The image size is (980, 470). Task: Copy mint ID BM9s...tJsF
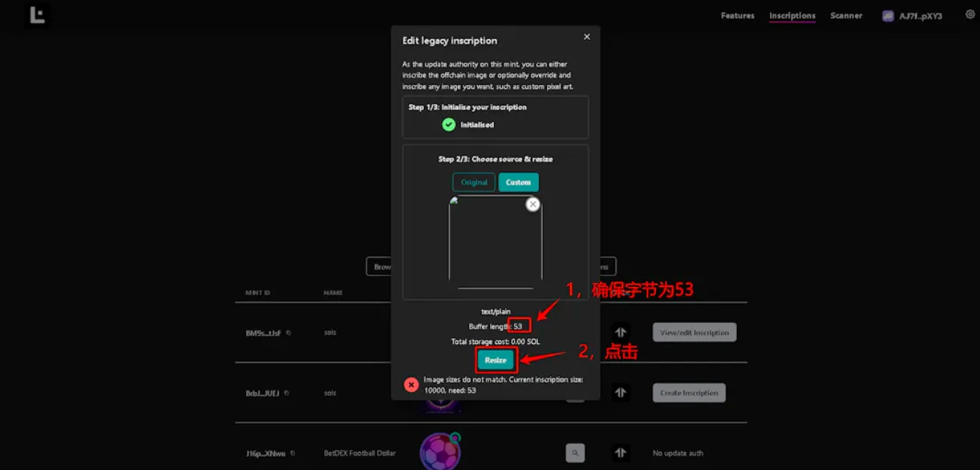(x=288, y=333)
